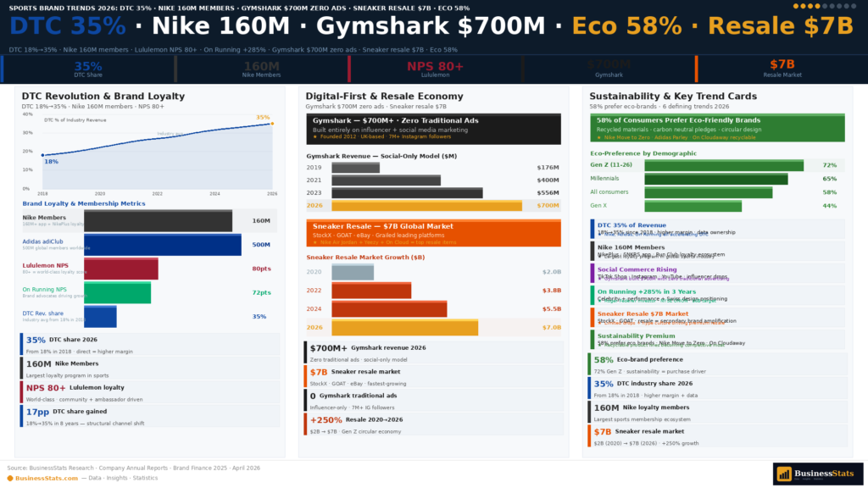Click the BusinessStats bar-chart logo icon
868x488 pixels.
pyautogui.click(x=784, y=474)
